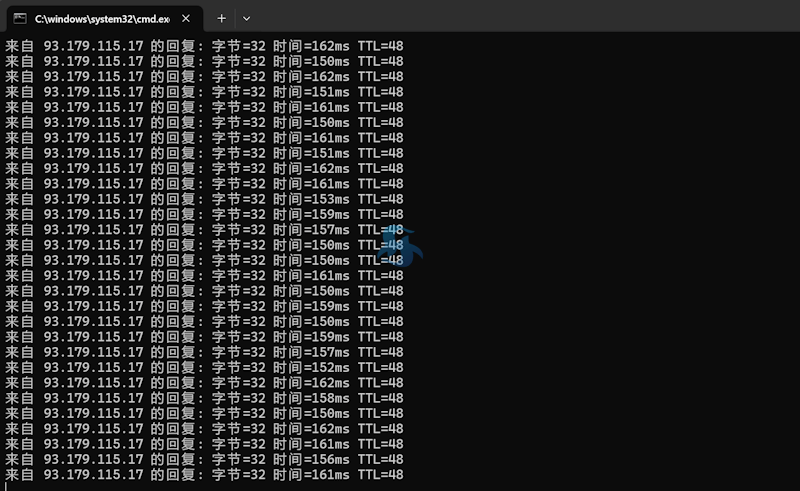Click the text cursor below the last line
The height and width of the screenshot is (491, 800).
6,486
